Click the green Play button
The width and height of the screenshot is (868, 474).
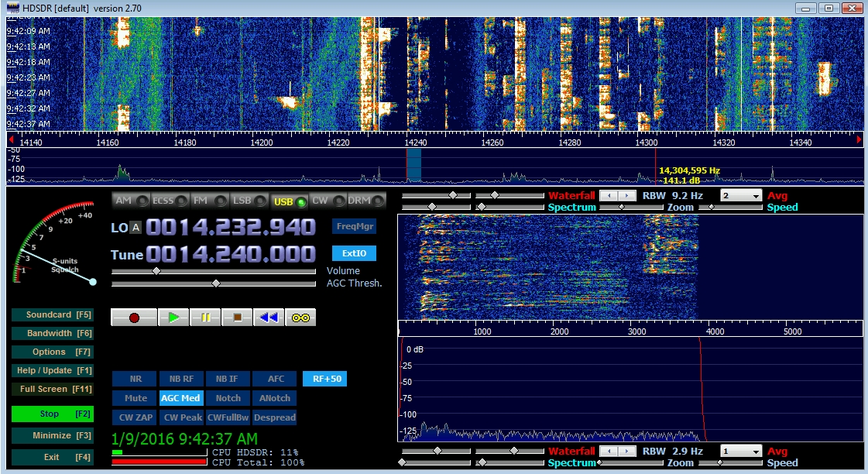pyautogui.click(x=173, y=318)
